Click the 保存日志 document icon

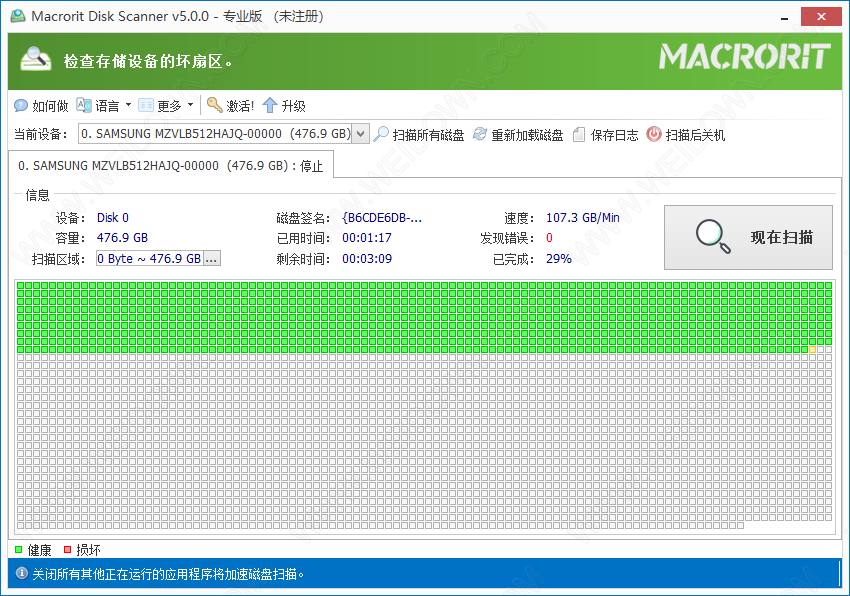click(579, 134)
